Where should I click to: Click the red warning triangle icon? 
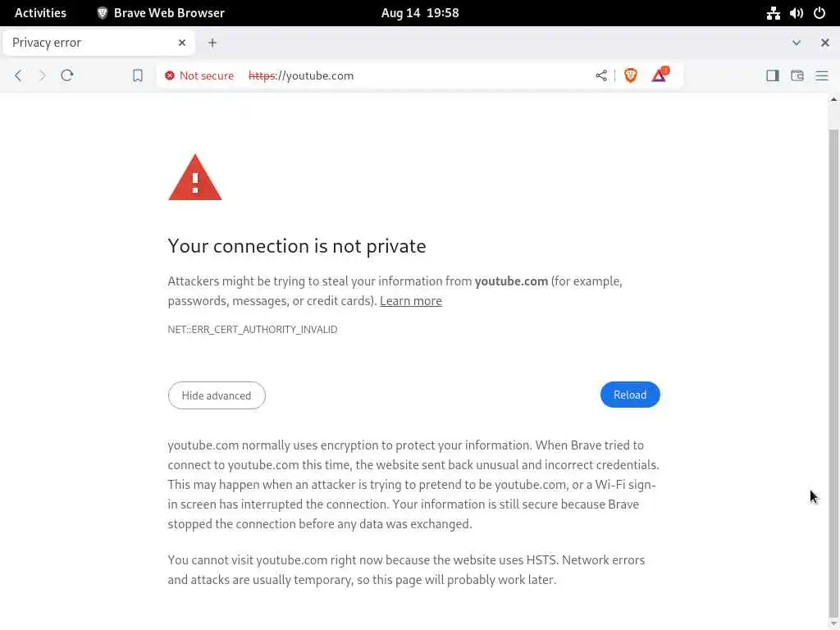[195, 177]
